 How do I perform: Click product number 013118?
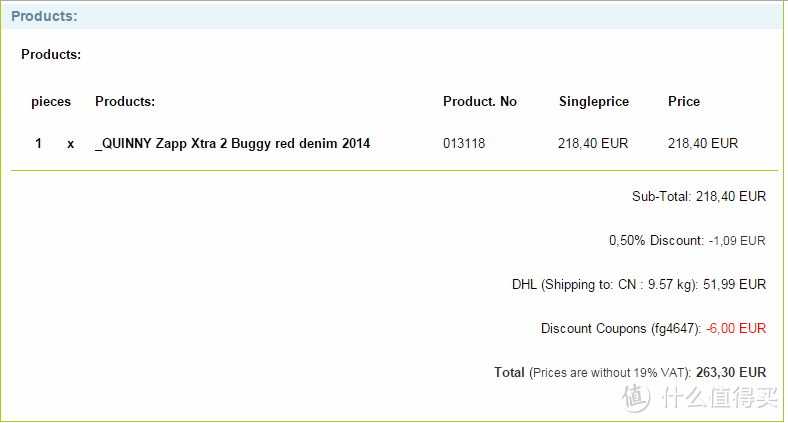coord(464,143)
